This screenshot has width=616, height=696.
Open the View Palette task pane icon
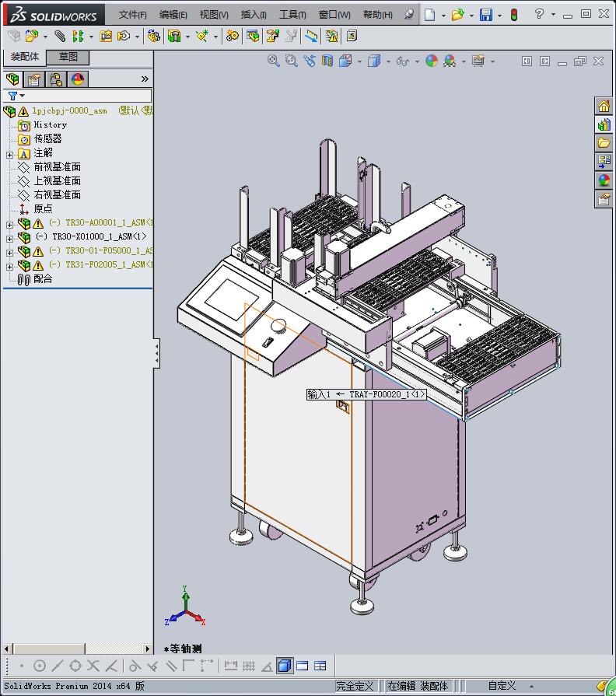coord(604,162)
